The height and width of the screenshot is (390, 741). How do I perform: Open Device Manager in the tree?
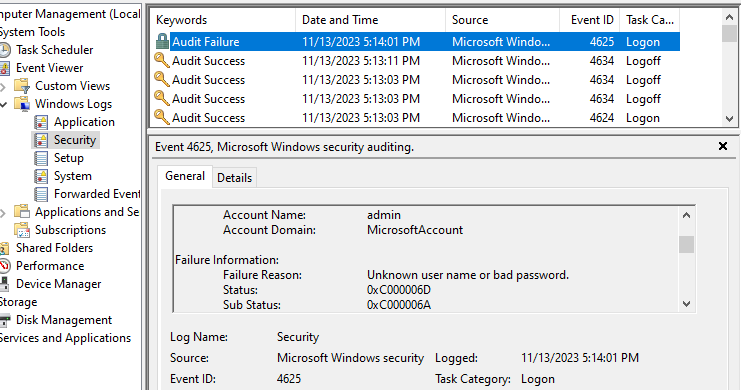(59, 284)
